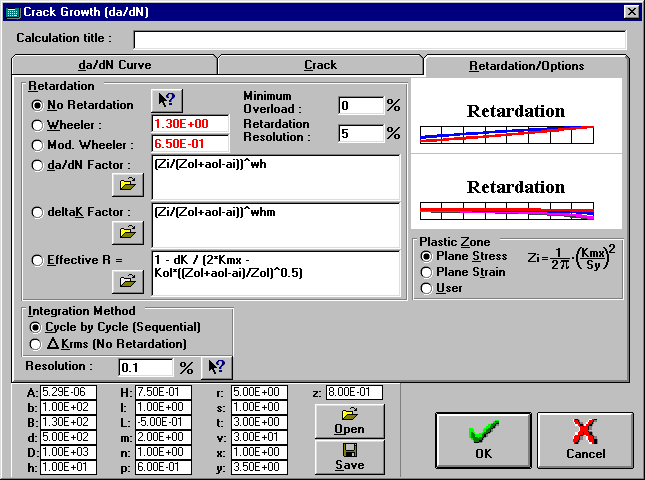Screen dimensions: 645x480
Task: Click the Open parameters file button
Action: tap(349, 420)
